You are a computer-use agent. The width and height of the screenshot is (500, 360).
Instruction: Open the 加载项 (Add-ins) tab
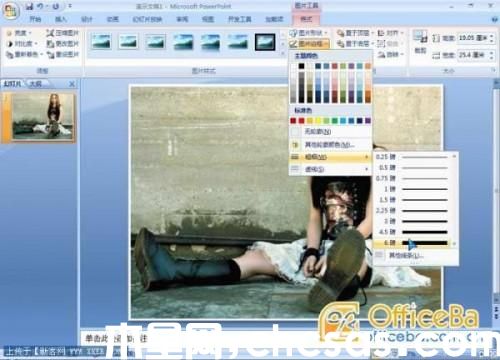click(x=274, y=19)
